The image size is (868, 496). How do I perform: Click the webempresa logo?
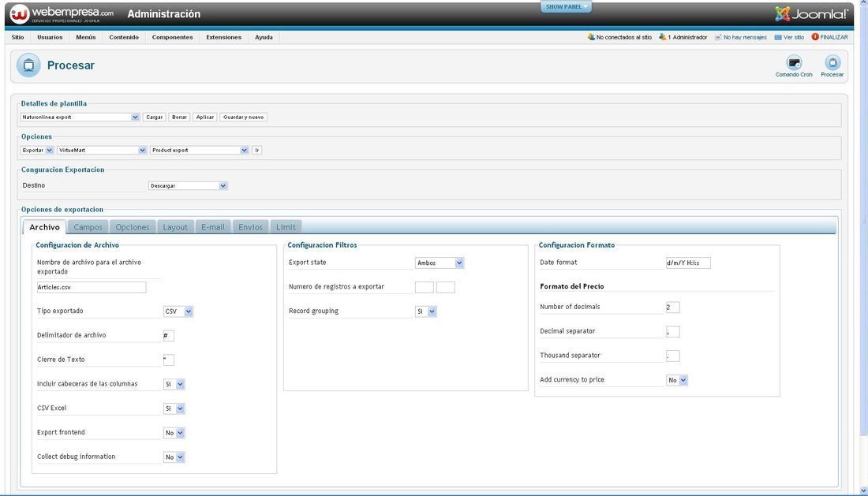coord(62,14)
